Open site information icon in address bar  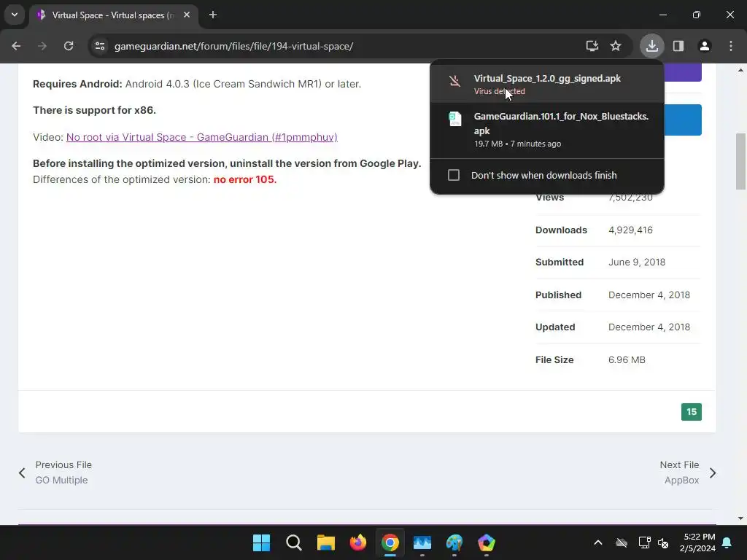[100, 46]
